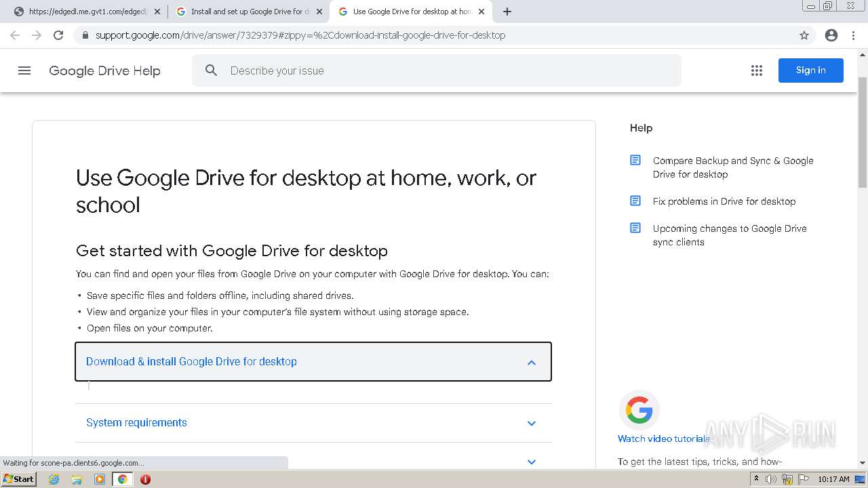Viewport: 868px width, 488px height.
Task: Click the chevron on the Download & install row
Action: (x=532, y=363)
